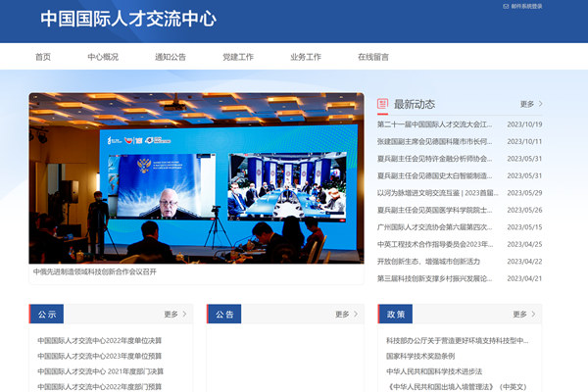Click 更多 in the 公示 panel
588x392 pixels.
[x=171, y=314]
